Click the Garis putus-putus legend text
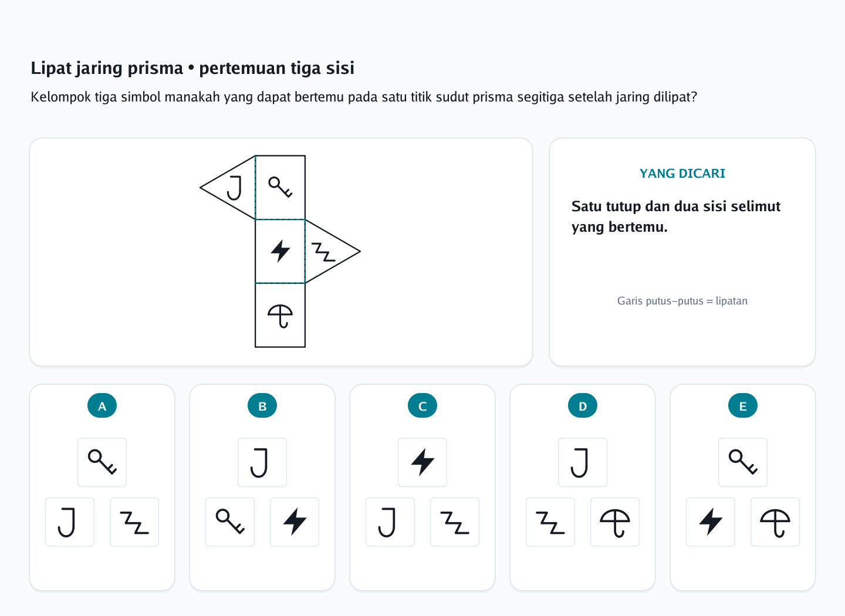845x616 pixels. pos(682,301)
